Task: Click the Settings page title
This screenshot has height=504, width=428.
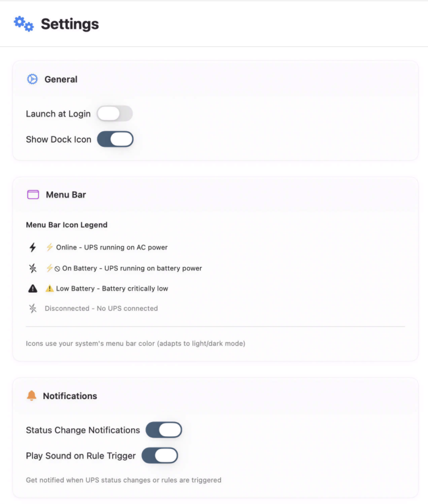Action: click(69, 24)
